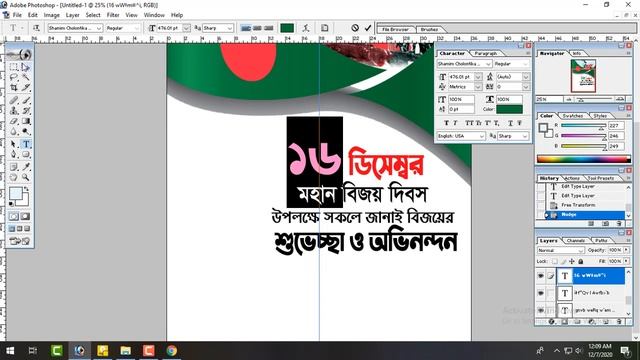Select the Horizontal Type tool

coord(26,144)
